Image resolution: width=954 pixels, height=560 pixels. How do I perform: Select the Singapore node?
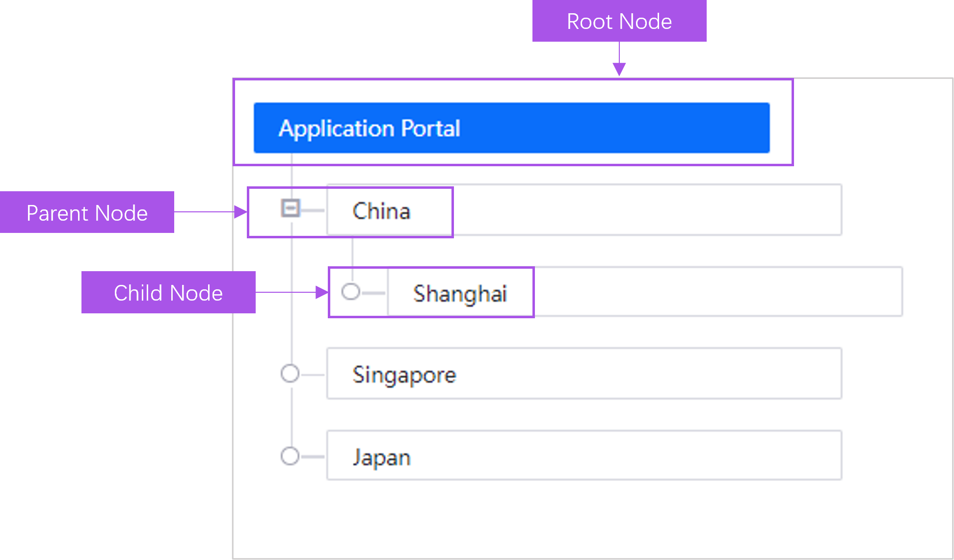(404, 375)
